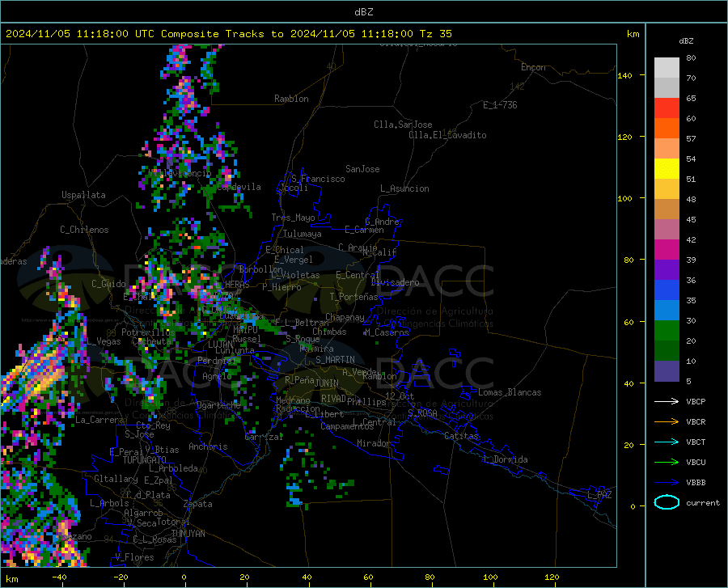Click the 'Lomas_Blancas' map label

pos(510,392)
